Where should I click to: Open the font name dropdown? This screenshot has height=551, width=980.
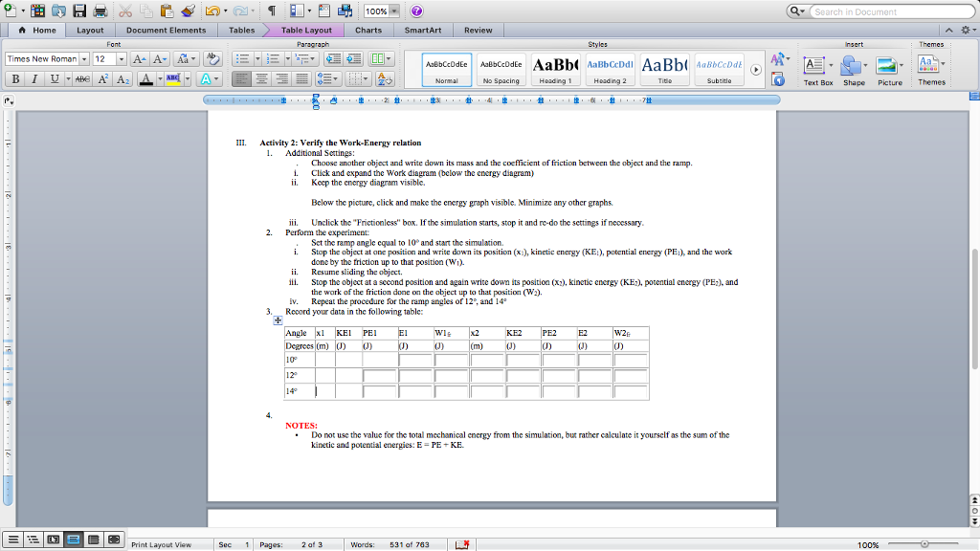(84, 58)
